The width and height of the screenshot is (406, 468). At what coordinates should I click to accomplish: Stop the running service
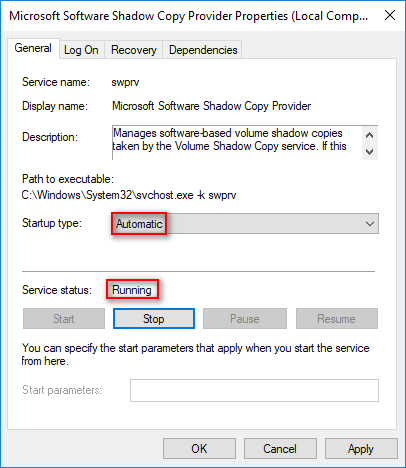(x=154, y=319)
